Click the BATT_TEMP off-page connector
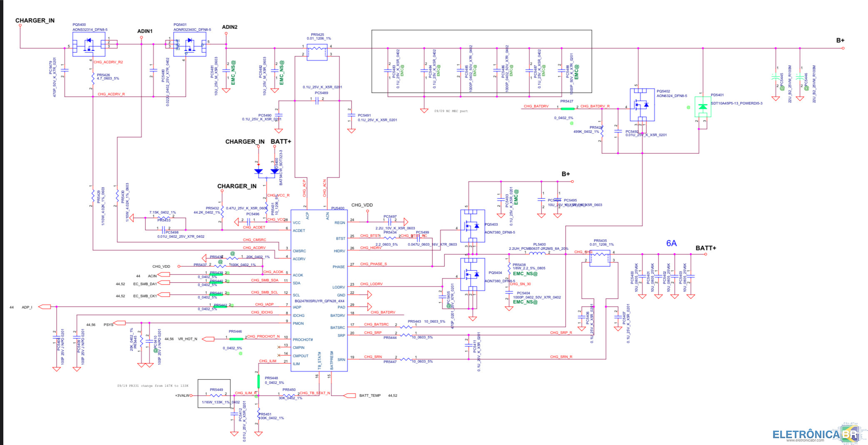Viewport: 868px width, 445px height. coord(349,395)
